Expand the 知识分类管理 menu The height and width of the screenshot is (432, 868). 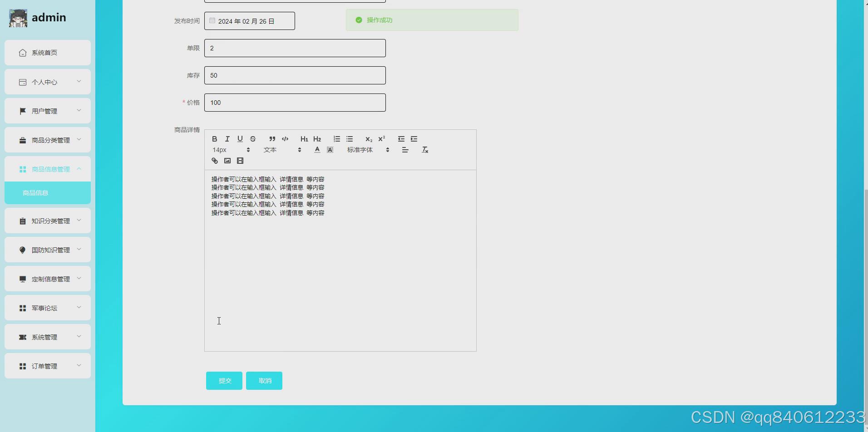48,221
